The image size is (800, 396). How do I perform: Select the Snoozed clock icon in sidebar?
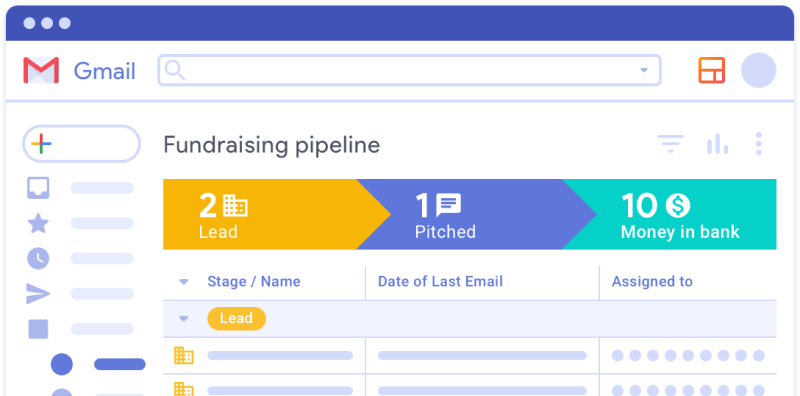coord(38,259)
